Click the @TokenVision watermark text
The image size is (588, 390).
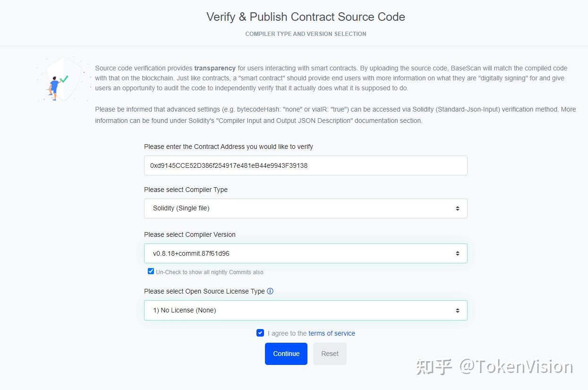click(x=516, y=367)
